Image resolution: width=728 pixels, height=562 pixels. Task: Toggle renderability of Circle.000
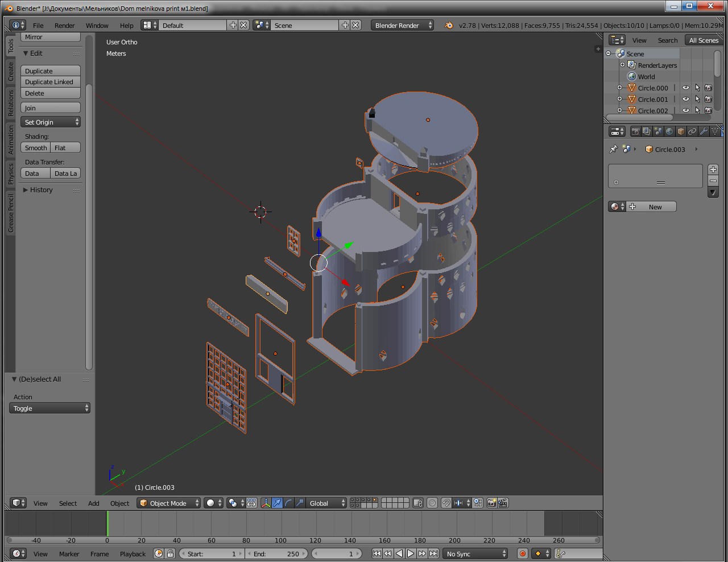pyautogui.click(x=708, y=88)
